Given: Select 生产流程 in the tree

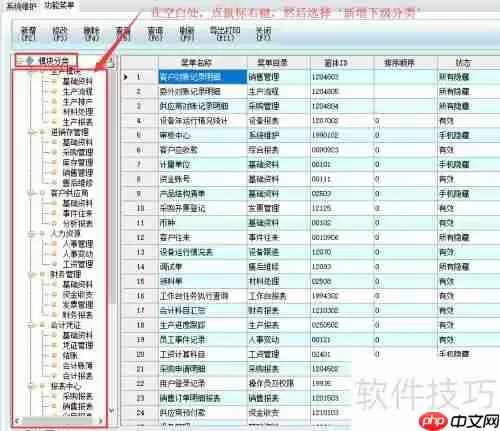Looking at the screenshot, I should coord(78,92).
